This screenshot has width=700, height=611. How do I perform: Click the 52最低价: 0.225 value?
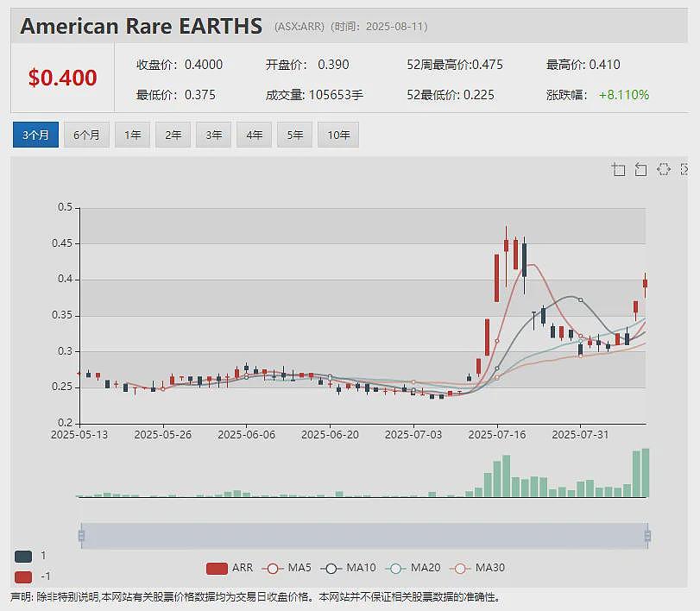(451, 95)
